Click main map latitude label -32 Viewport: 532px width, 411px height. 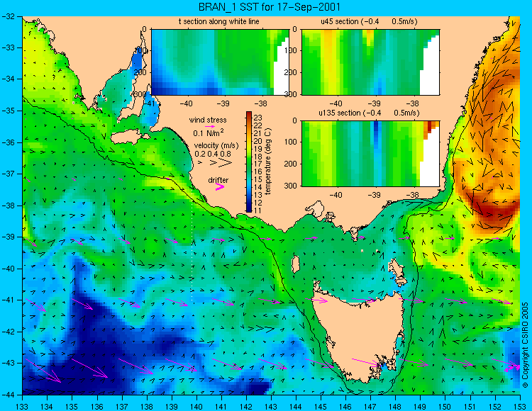pyautogui.click(x=8, y=16)
